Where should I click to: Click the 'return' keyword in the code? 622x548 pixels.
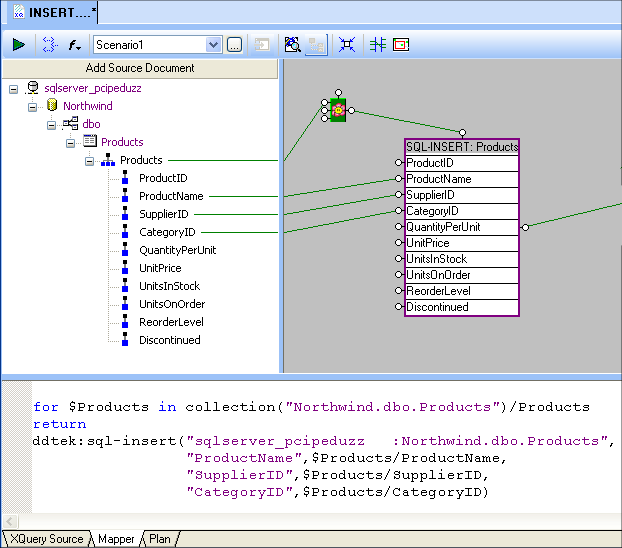point(60,424)
